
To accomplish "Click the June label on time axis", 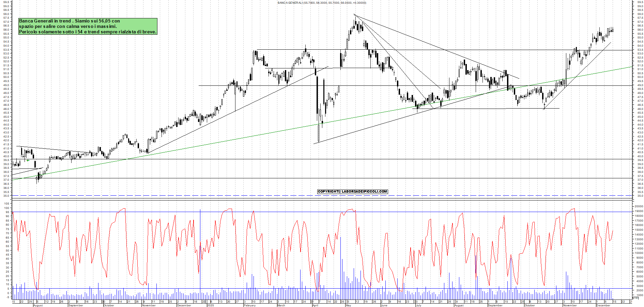I will [x=384, y=305].
